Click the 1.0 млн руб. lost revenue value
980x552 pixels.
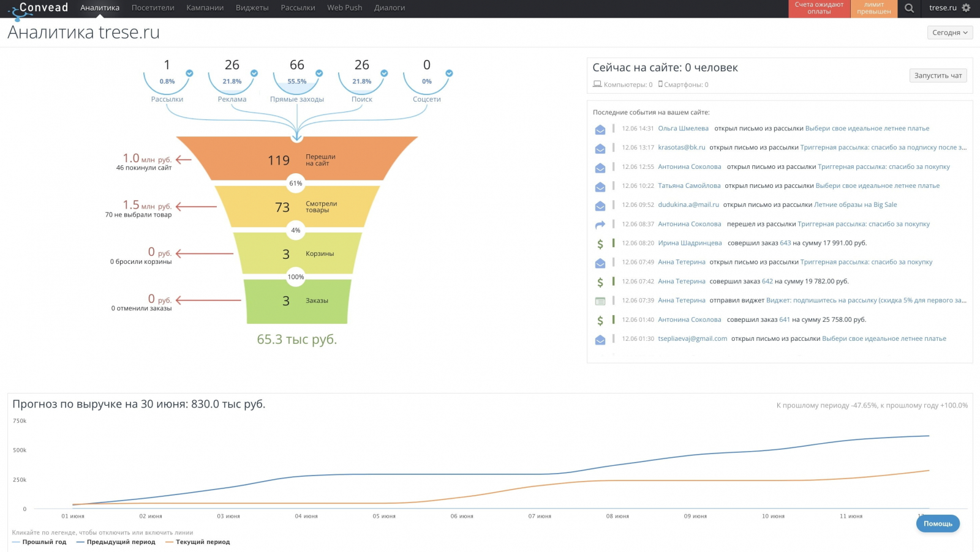coord(147,159)
